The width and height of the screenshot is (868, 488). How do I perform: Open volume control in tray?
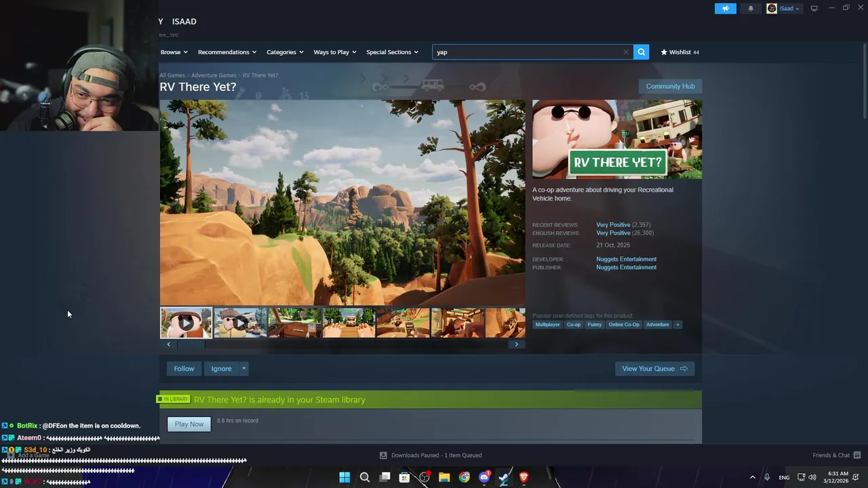(812, 477)
